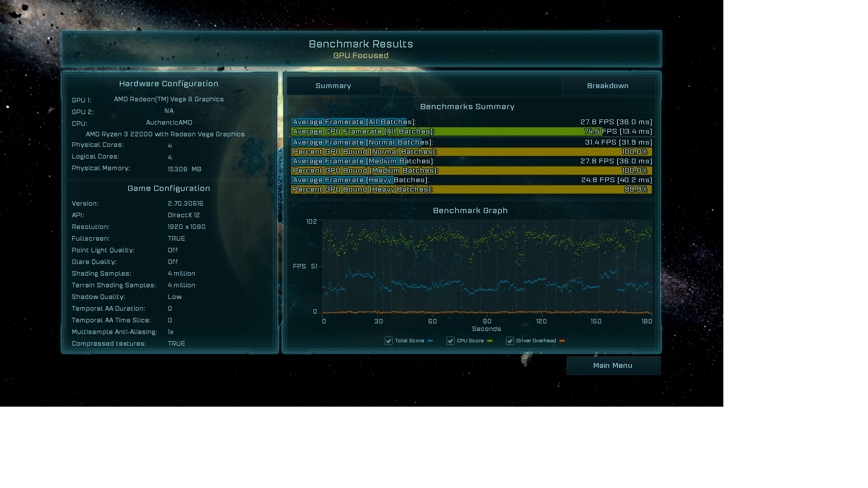Click the AMD Radeon Vega 8 Graphics entry
868x488 pixels.
[169, 99]
